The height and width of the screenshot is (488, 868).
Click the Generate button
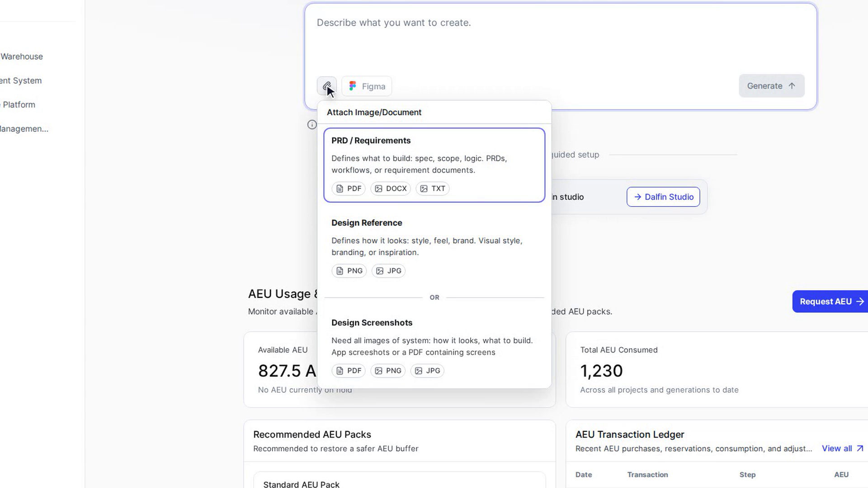point(771,86)
